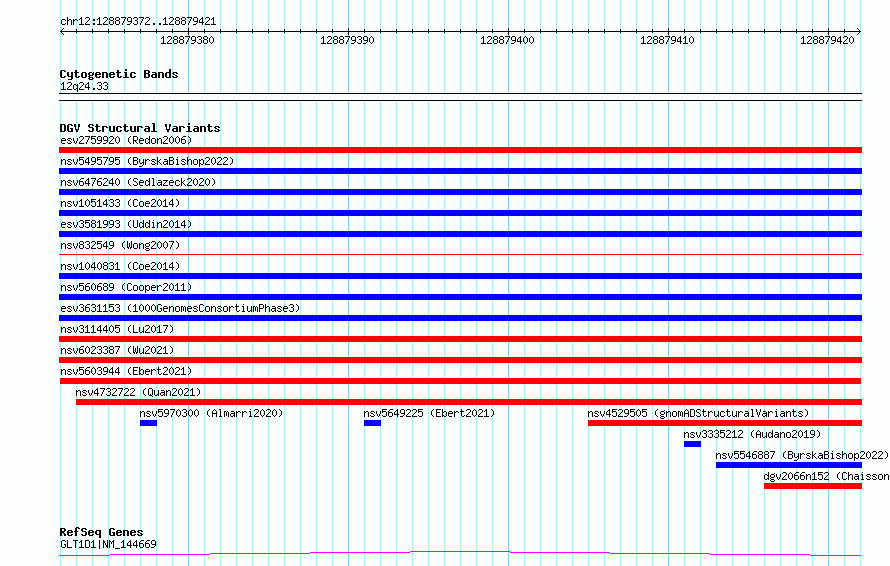This screenshot has width=890, height=566.
Task: Click the blue bar under nsv1040831 (Coe2014)
Action: click(x=460, y=276)
